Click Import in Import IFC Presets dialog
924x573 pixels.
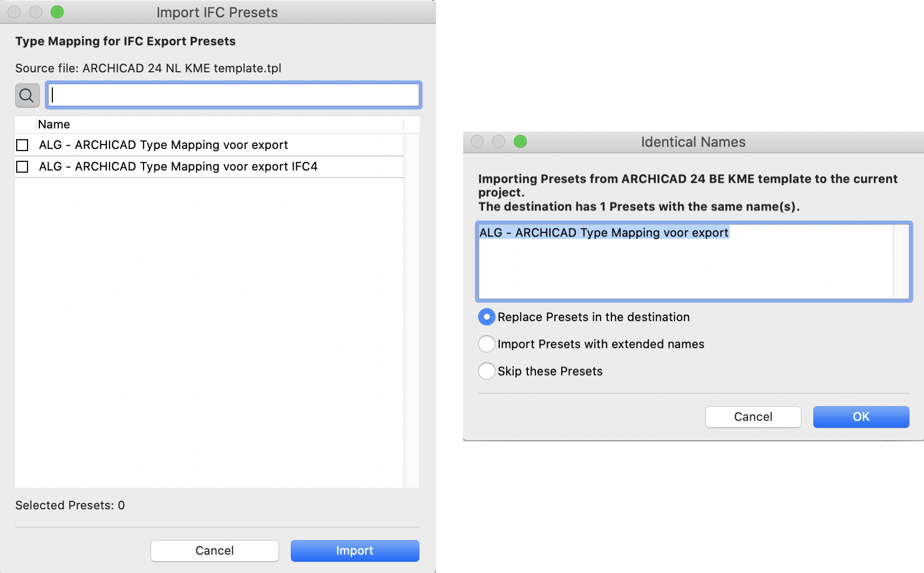click(355, 550)
